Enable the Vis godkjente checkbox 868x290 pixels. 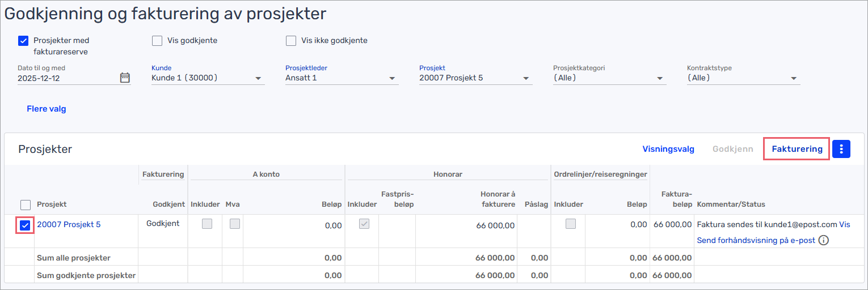[157, 41]
